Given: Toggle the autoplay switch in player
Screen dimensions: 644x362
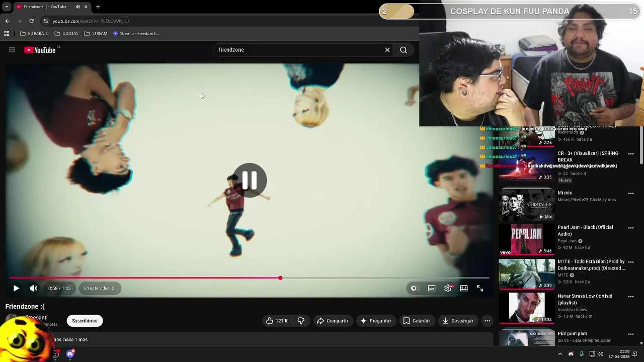Looking at the screenshot, I should 414,288.
